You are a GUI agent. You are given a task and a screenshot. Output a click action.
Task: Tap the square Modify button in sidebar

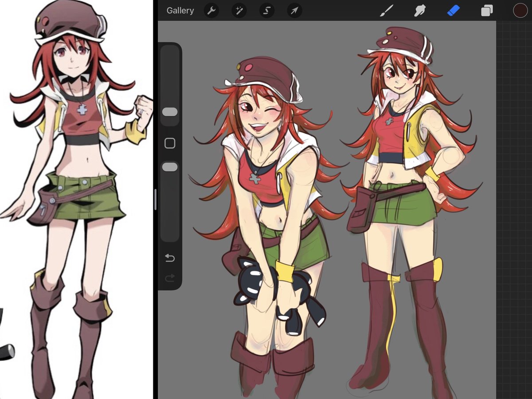[170, 143]
